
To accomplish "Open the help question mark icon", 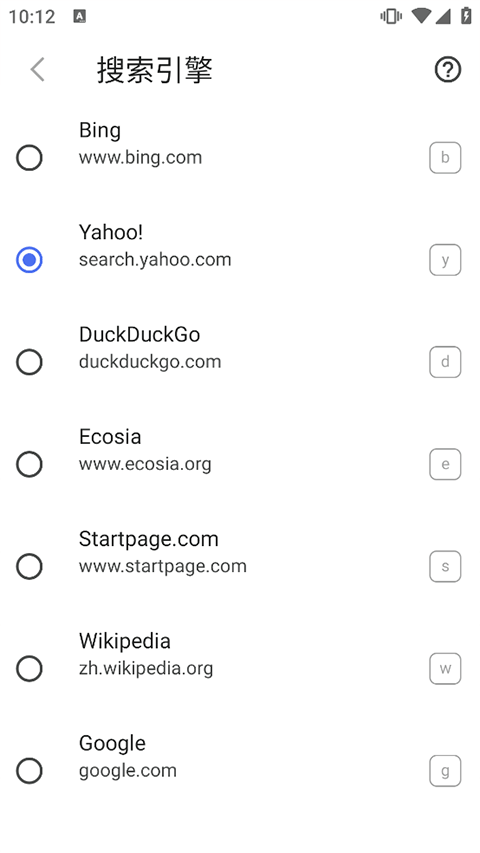I will [448, 70].
